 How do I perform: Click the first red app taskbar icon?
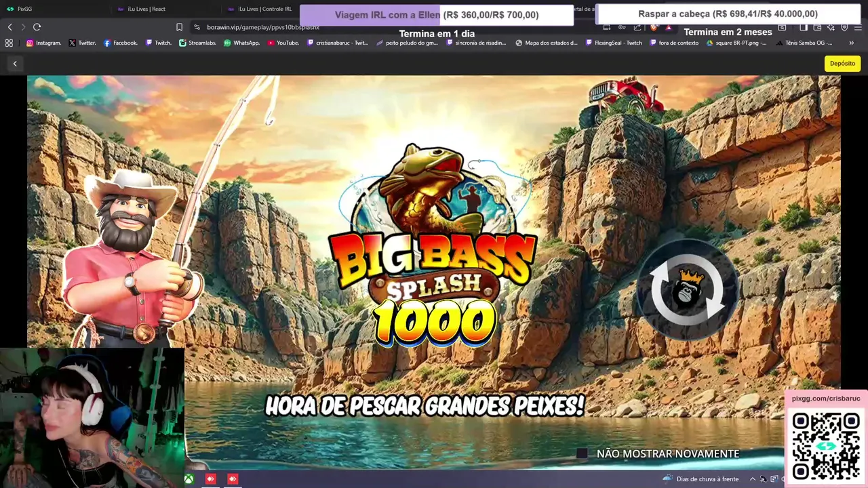pos(211,479)
